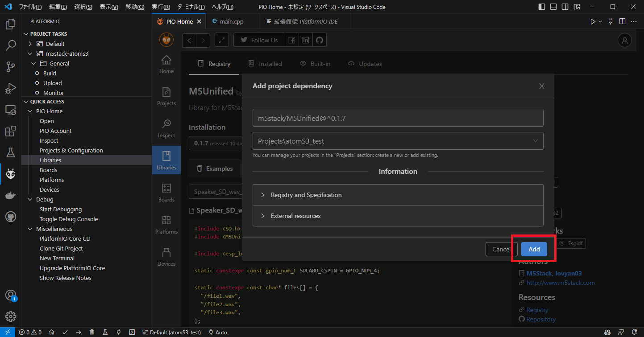Click PlatformIO Upload arrow in status bar
644x337 pixels.
(79, 332)
